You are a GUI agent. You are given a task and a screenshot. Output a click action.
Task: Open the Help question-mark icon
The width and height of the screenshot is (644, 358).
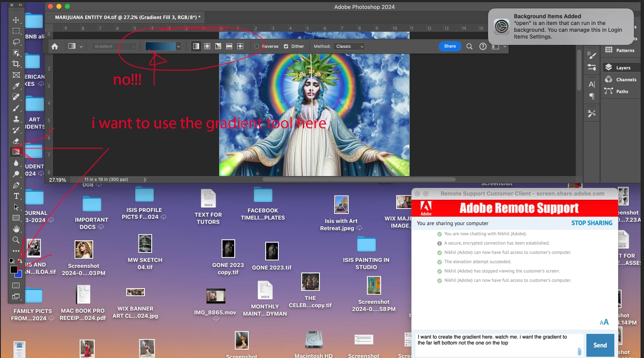(483, 47)
